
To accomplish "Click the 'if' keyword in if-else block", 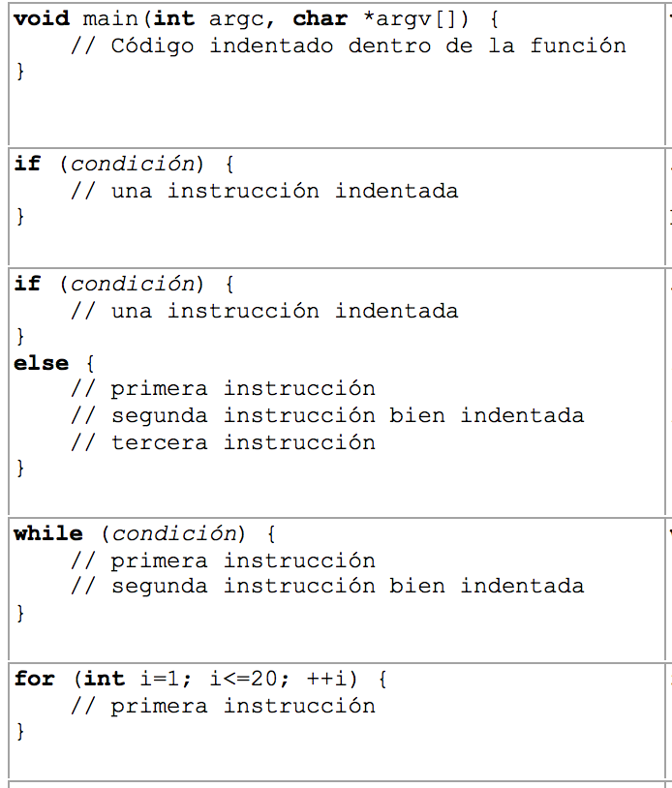I will click(27, 284).
